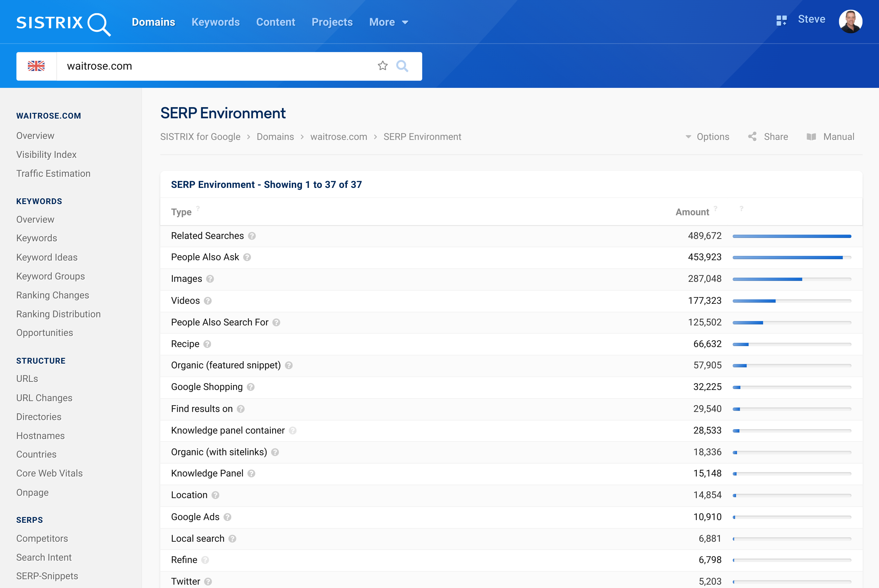Select the Content menu item
The width and height of the screenshot is (879, 588).
276,21
